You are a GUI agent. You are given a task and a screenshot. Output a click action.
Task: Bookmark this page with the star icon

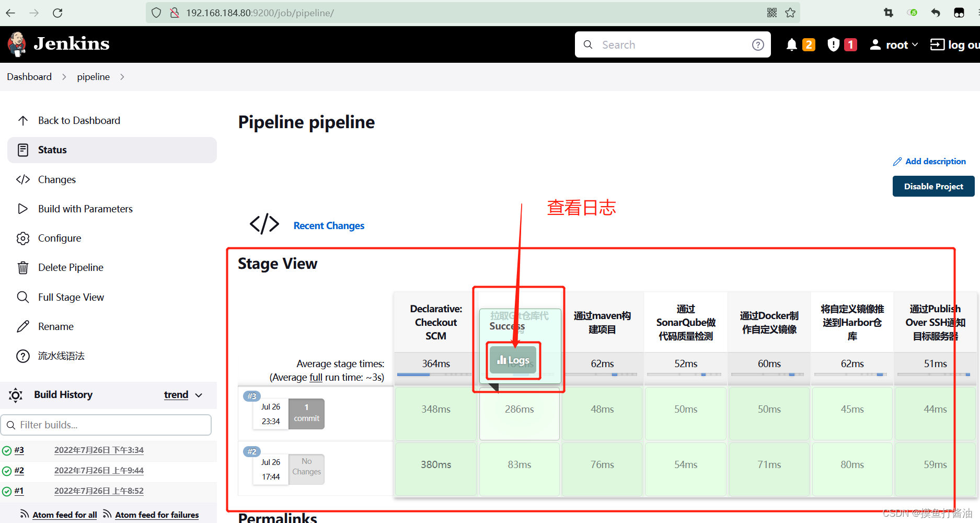click(790, 13)
